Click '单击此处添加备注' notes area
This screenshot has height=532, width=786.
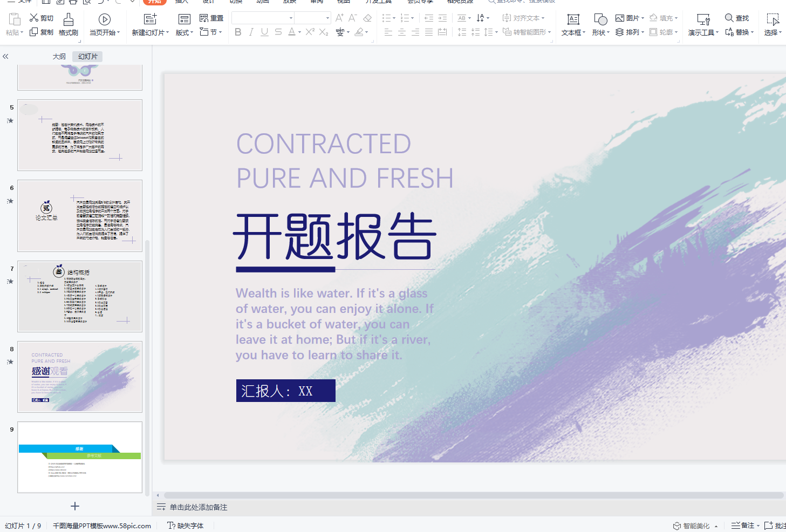click(x=199, y=507)
